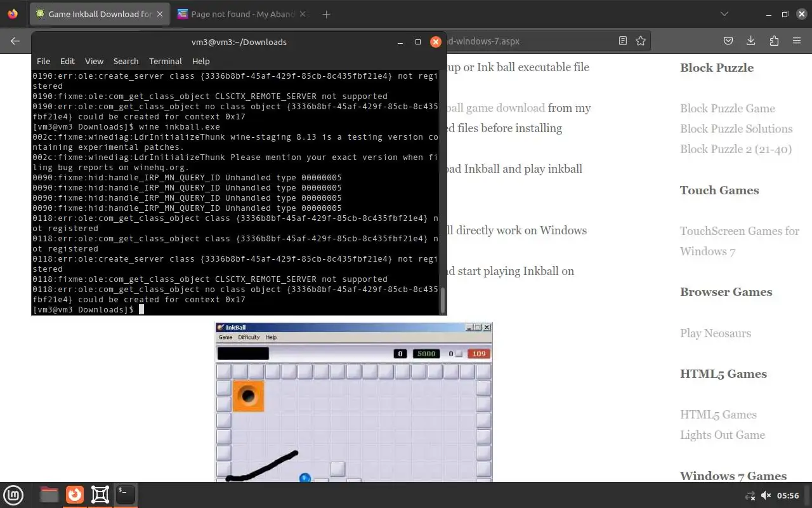Click the muted volume tray icon
Image resolution: width=812 pixels, height=508 pixels.
[766, 495]
